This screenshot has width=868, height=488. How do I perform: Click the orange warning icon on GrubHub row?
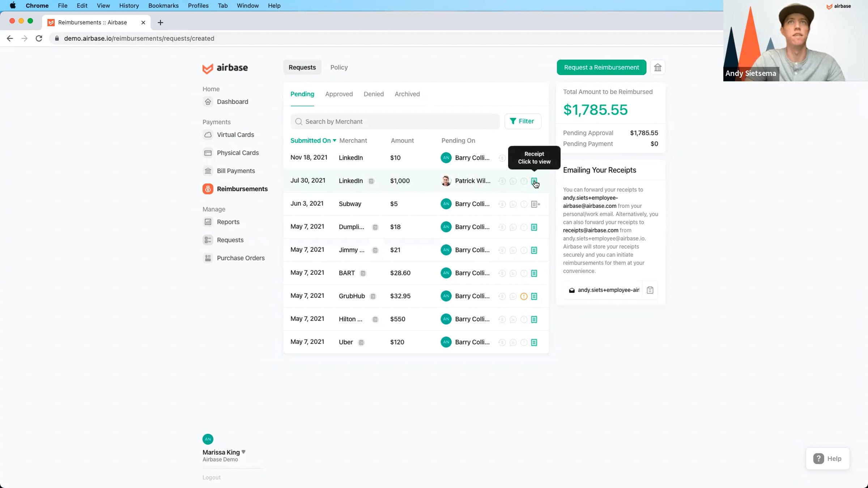pos(524,296)
